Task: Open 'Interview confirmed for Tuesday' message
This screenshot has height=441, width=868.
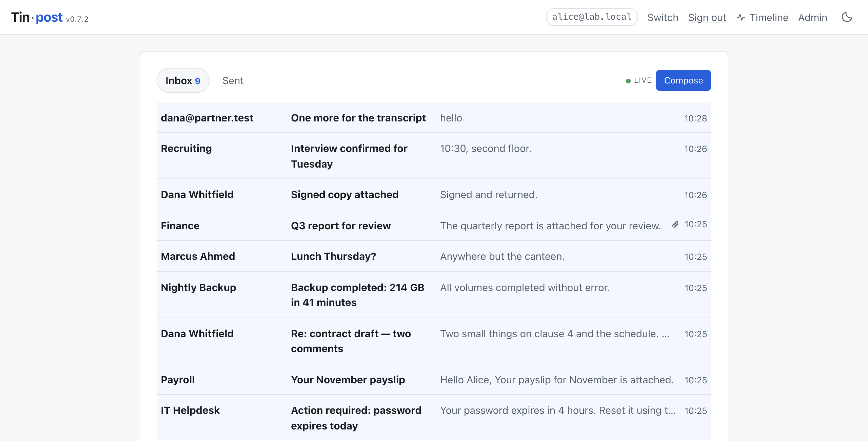Action: (434, 156)
